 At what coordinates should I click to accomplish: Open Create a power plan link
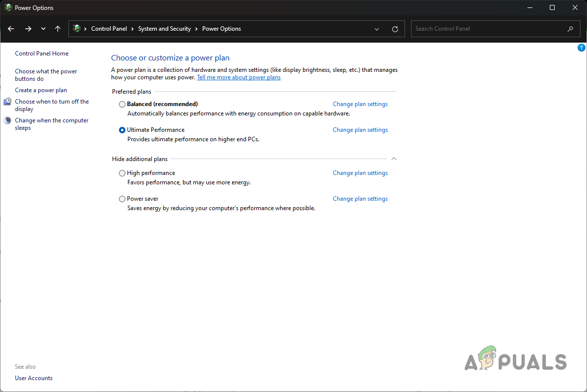click(41, 90)
